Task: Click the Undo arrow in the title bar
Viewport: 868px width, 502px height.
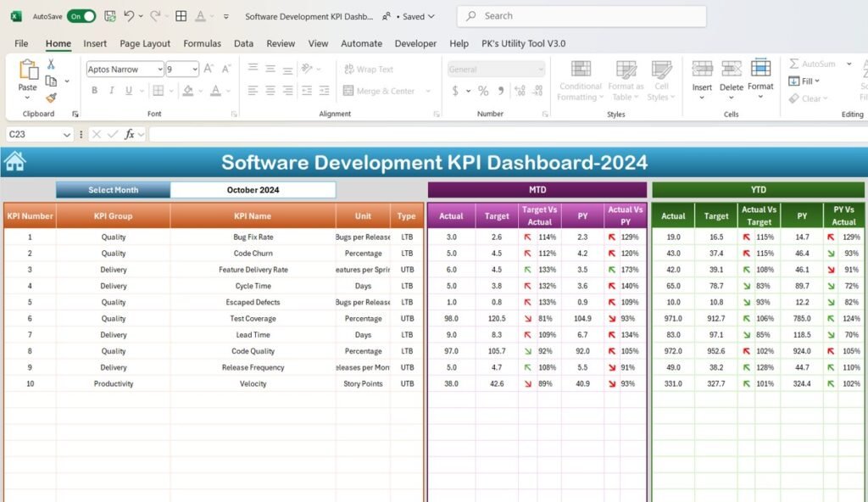Action: pos(128,16)
